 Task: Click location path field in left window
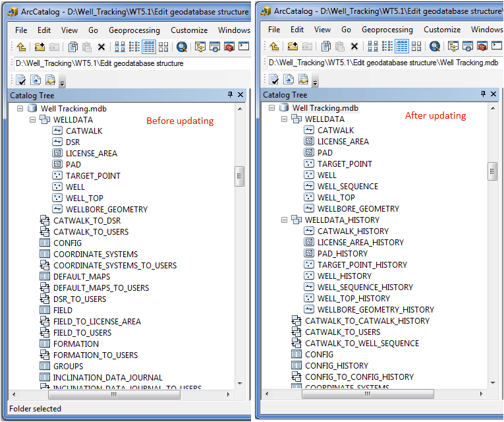click(x=132, y=63)
